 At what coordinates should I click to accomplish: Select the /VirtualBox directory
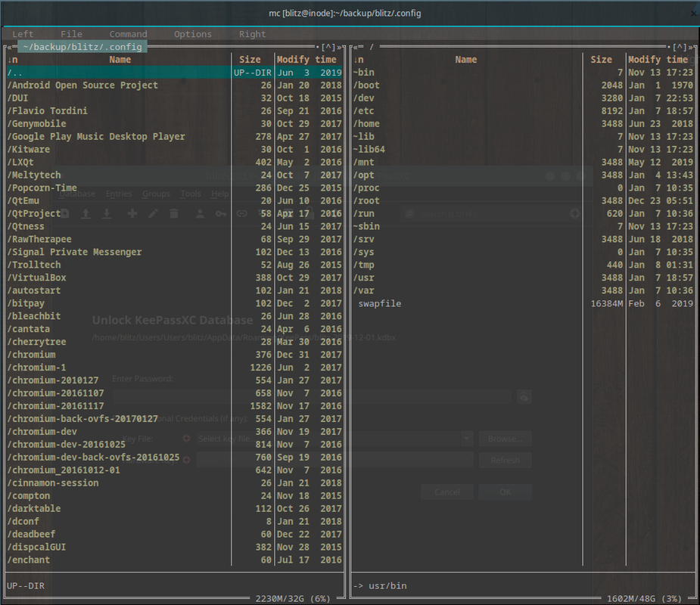175,278
